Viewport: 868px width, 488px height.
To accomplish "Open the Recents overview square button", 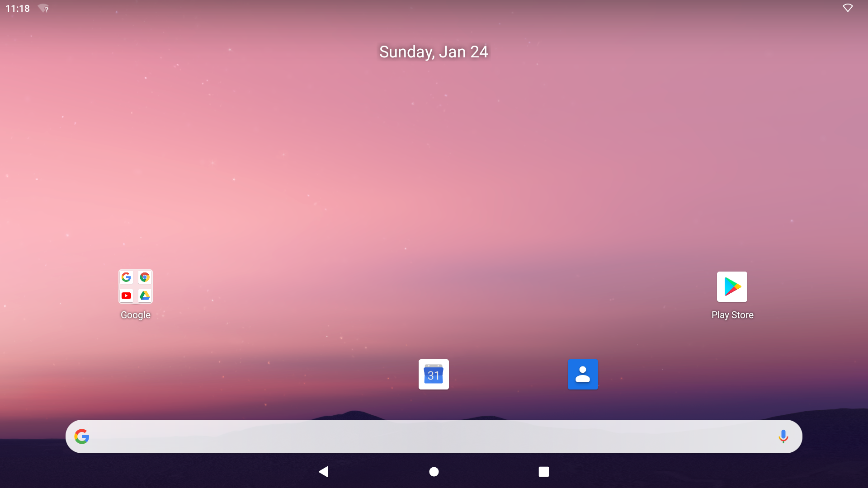I will tap(543, 472).
